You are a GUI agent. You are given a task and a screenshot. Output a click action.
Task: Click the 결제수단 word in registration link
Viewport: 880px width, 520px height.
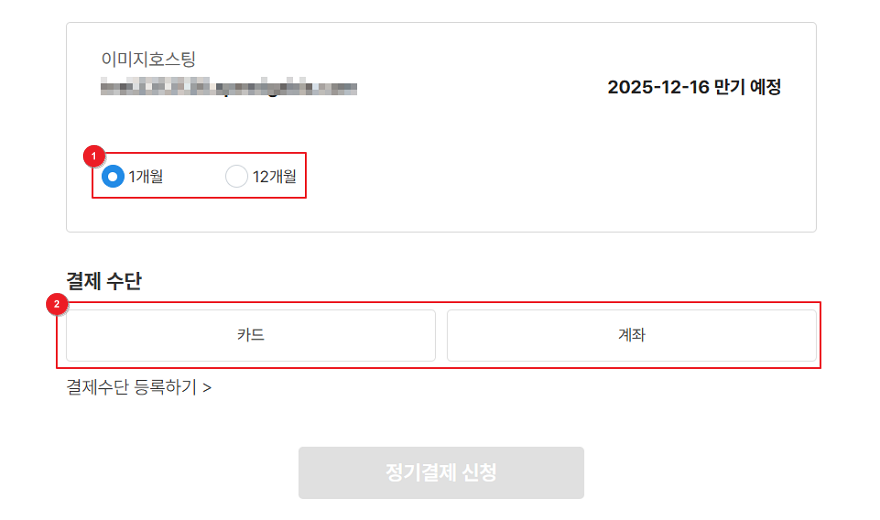coord(98,387)
